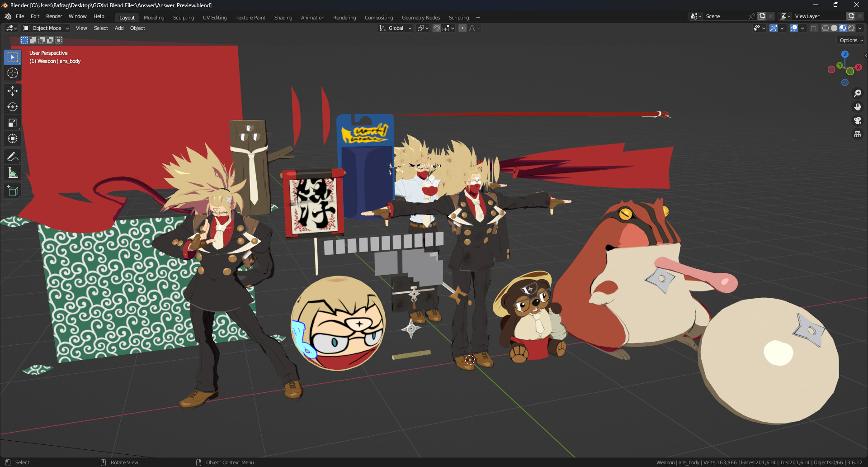Click the Z axis on the navigation gizmo
Screen dimensions: 868x467
tap(844, 54)
